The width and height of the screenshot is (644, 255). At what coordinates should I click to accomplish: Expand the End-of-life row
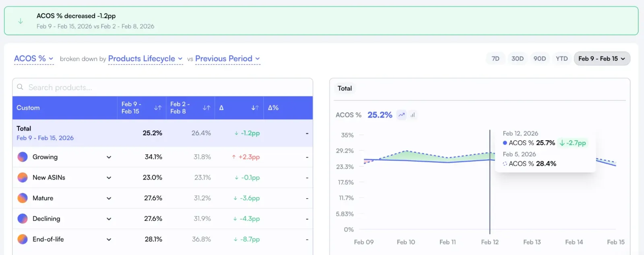[109, 239]
